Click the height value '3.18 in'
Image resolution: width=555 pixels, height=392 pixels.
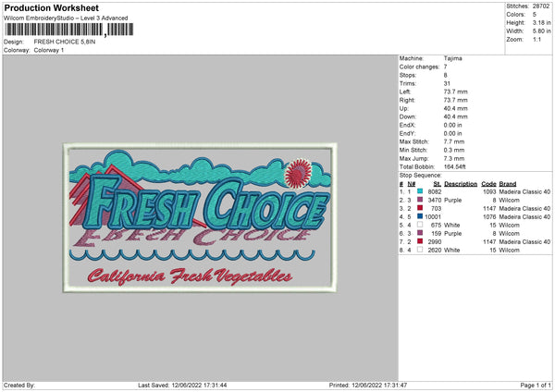[541, 22]
